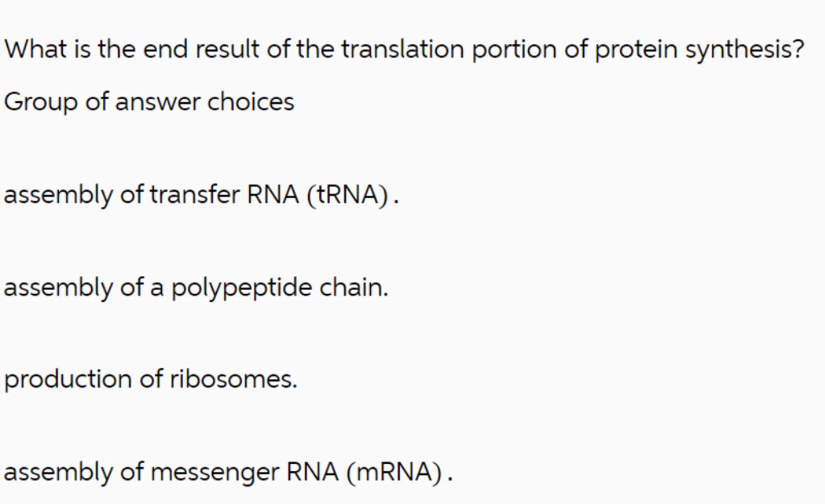The width and height of the screenshot is (825, 504).
Task: Select answer "assembly of transfer RNA (tRNA)"
Action: (201, 195)
